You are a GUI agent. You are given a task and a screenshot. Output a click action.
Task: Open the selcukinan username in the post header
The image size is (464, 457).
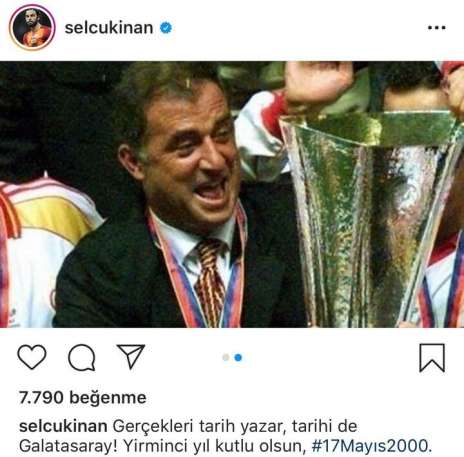click(x=109, y=28)
